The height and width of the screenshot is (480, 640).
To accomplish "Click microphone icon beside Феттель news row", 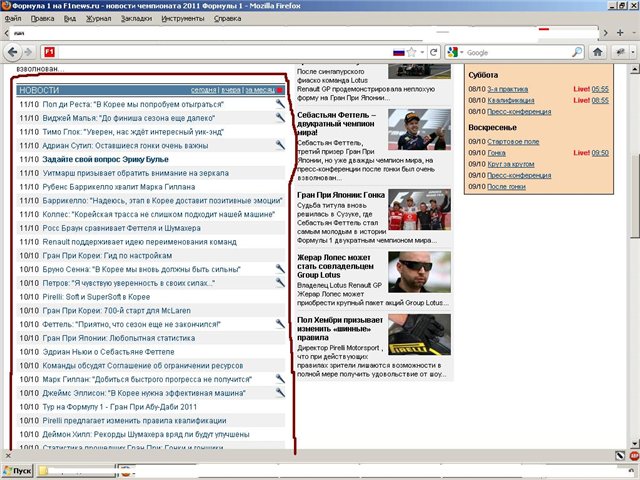I will pos(280,324).
